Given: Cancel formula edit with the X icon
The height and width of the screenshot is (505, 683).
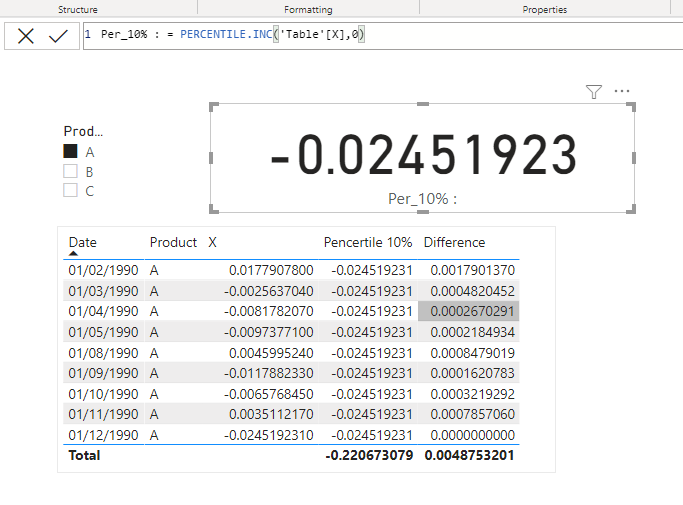Looking at the screenshot, I should pos(26,36).
